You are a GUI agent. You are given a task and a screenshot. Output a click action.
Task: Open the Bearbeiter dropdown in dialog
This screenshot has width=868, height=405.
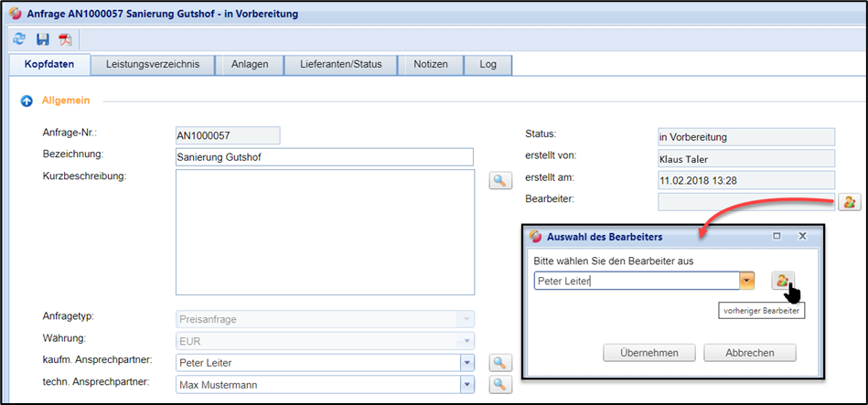(747, 282)
